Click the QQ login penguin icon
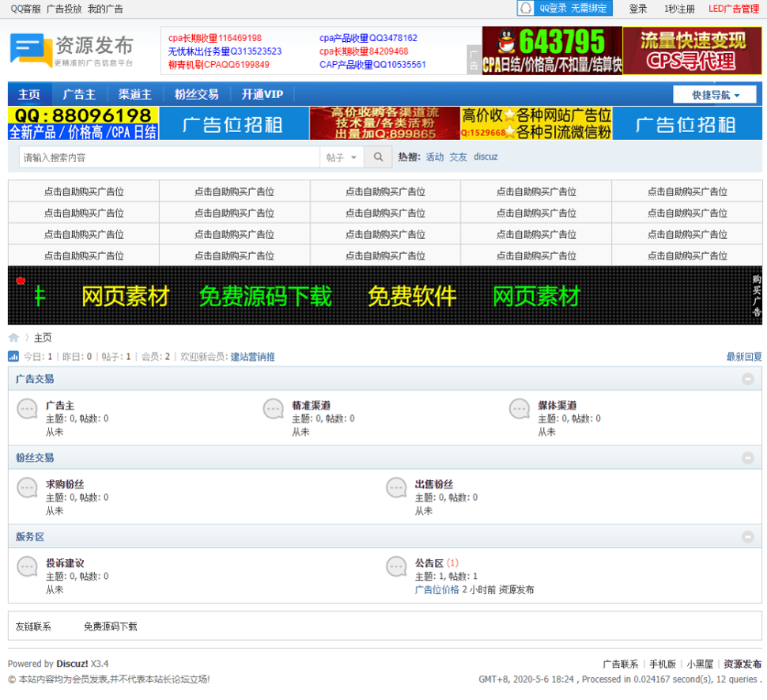 (526, 9)
